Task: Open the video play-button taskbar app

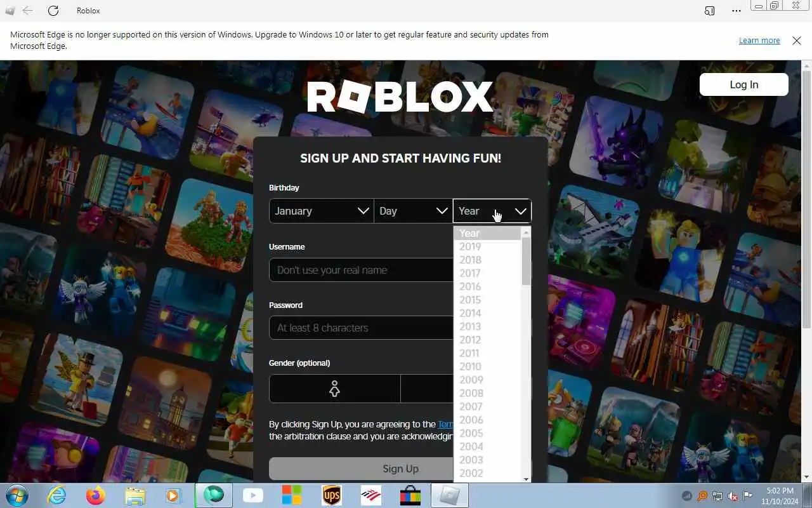Action: click(x=253, y=495)
